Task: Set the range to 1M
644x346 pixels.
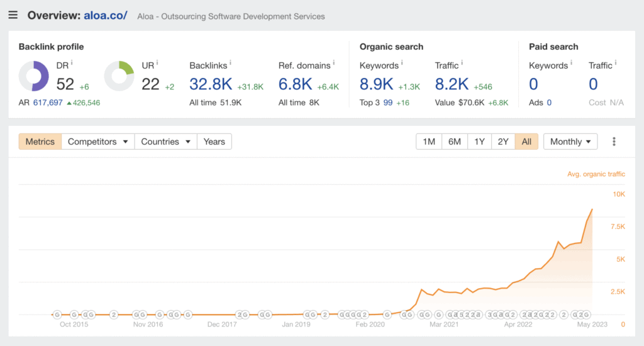Action: [x=429, y=142]
